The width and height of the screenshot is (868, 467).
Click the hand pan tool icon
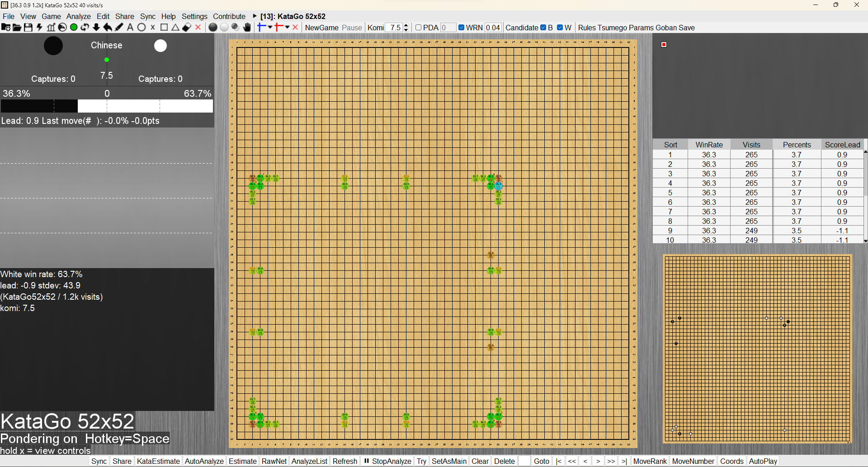point(247,28)
